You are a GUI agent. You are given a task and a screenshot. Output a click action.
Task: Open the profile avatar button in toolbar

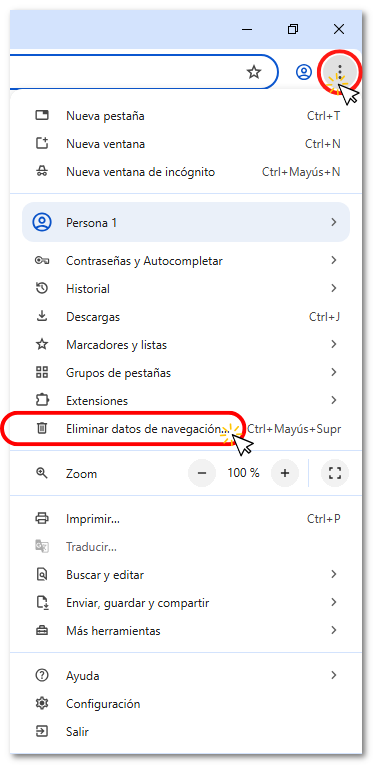point(304,72)
